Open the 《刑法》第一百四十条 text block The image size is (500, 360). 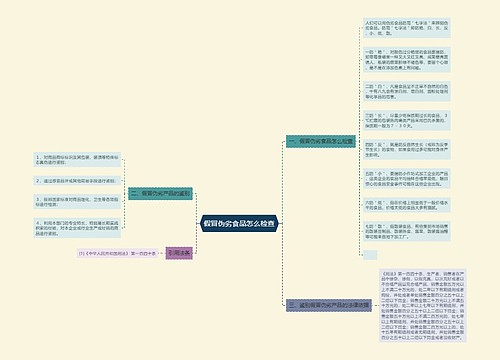coord(423,305)
